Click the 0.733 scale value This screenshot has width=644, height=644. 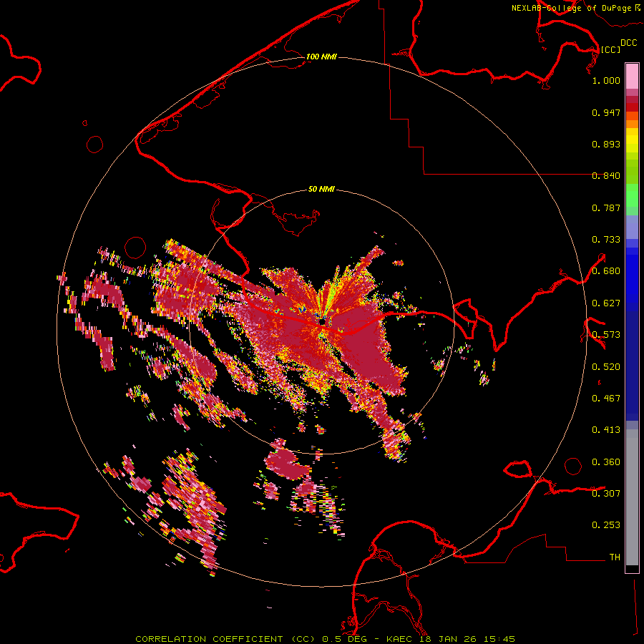606,240
